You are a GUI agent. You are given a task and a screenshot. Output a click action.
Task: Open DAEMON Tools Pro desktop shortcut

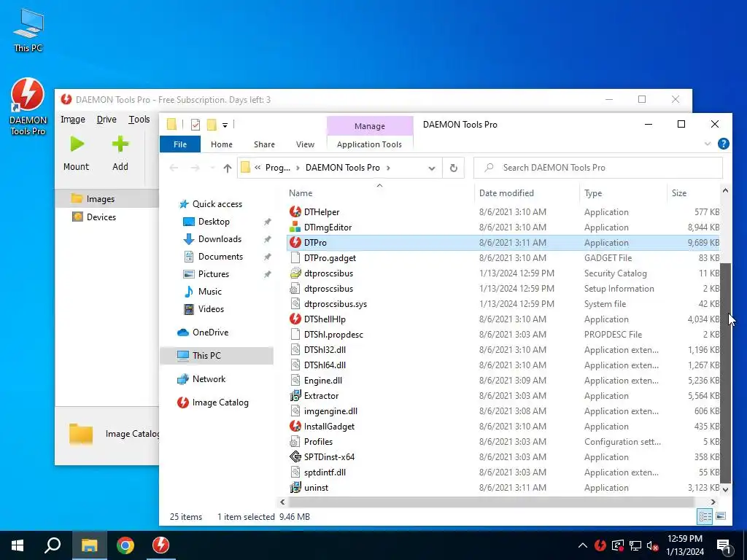click(28, 106)
